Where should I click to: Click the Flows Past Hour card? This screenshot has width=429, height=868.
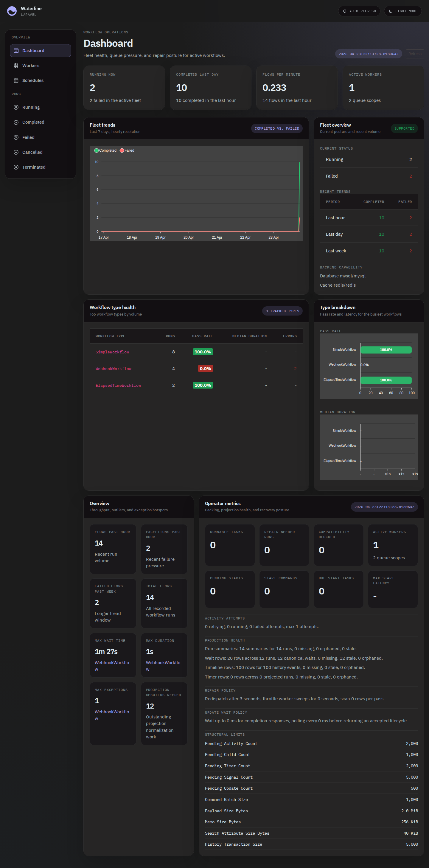(x=113, y=549)
